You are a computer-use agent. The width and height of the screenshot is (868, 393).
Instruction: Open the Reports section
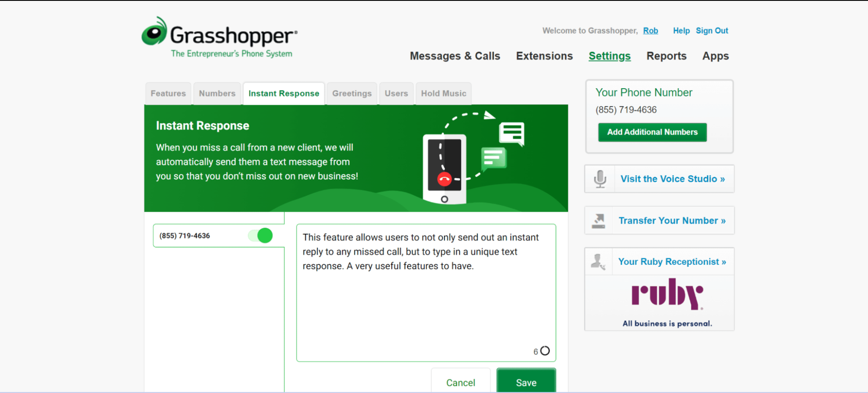coord(666,56)
